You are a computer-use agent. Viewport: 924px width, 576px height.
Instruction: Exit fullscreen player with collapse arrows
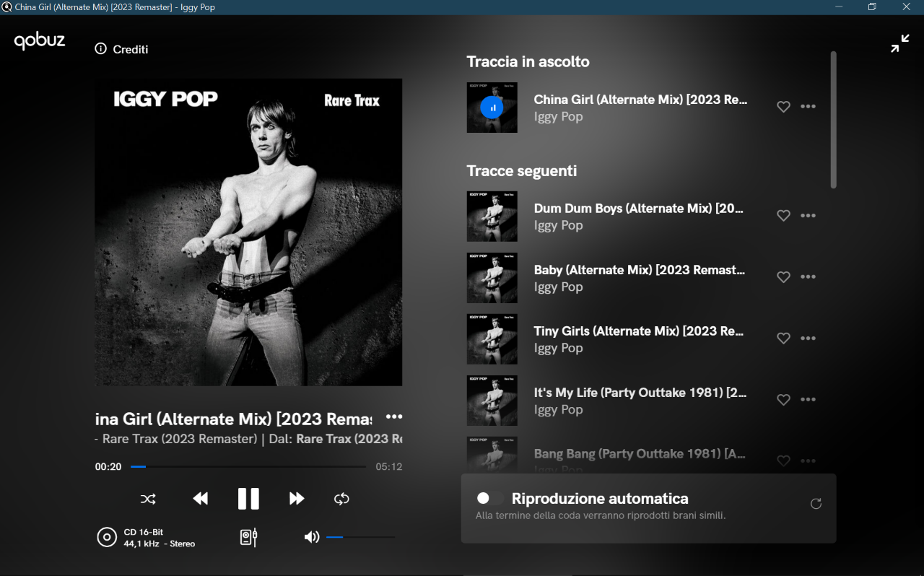coord(899,44)
